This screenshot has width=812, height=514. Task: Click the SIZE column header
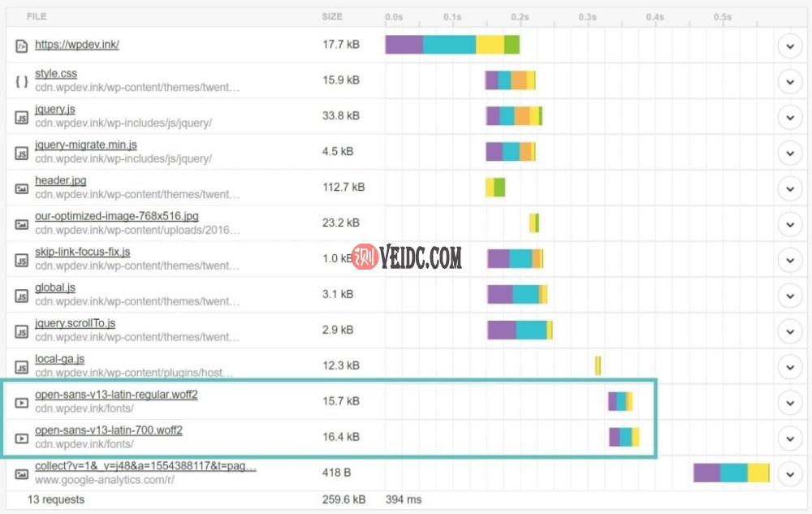tap(332, 16)
